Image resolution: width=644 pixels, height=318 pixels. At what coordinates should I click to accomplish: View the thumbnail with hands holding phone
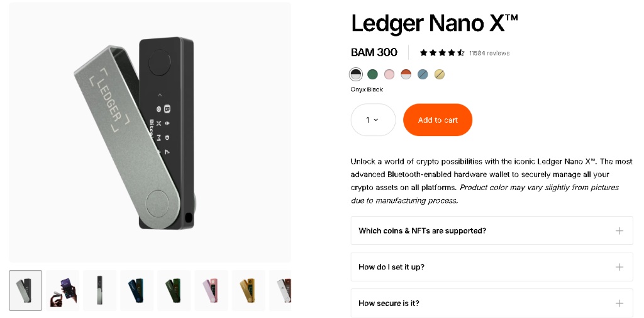tap(63, 290)
